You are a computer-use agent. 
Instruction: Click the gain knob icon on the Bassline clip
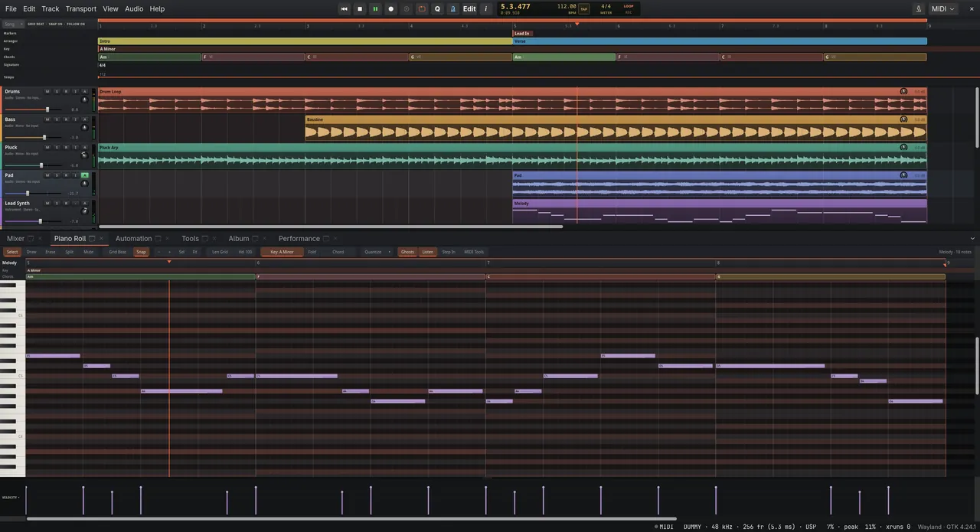point(903,119)
